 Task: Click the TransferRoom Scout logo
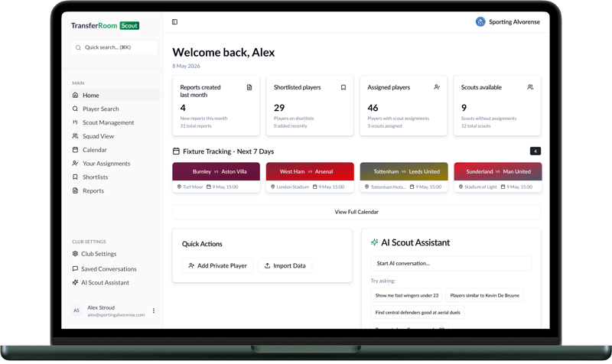pyautogui.click(x=105, y=26)
